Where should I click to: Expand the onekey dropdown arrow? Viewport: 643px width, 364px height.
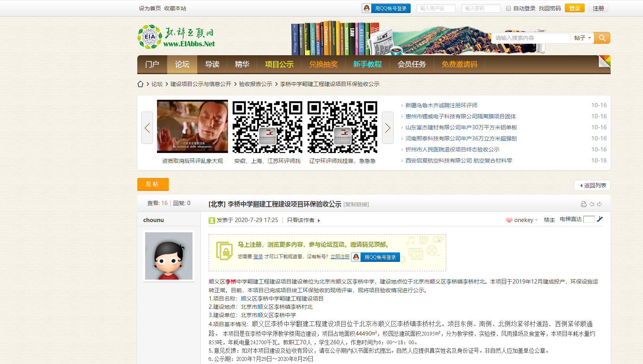536,220
